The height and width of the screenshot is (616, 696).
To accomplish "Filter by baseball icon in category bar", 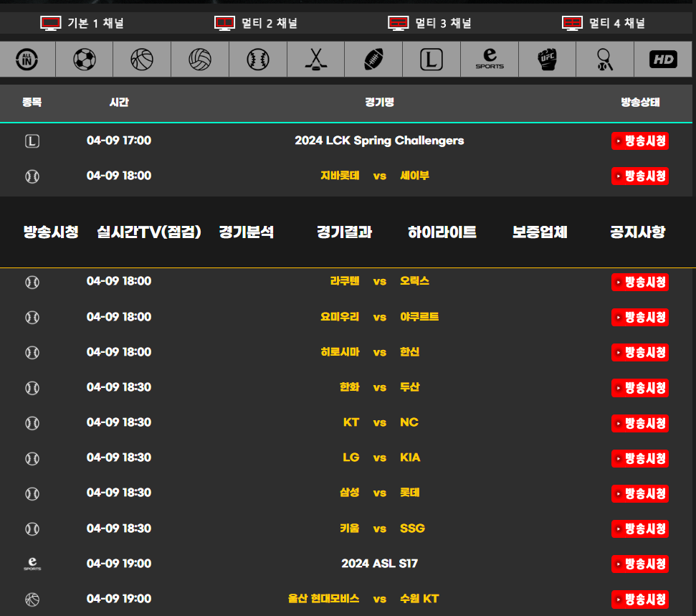I will click(258, 59).
